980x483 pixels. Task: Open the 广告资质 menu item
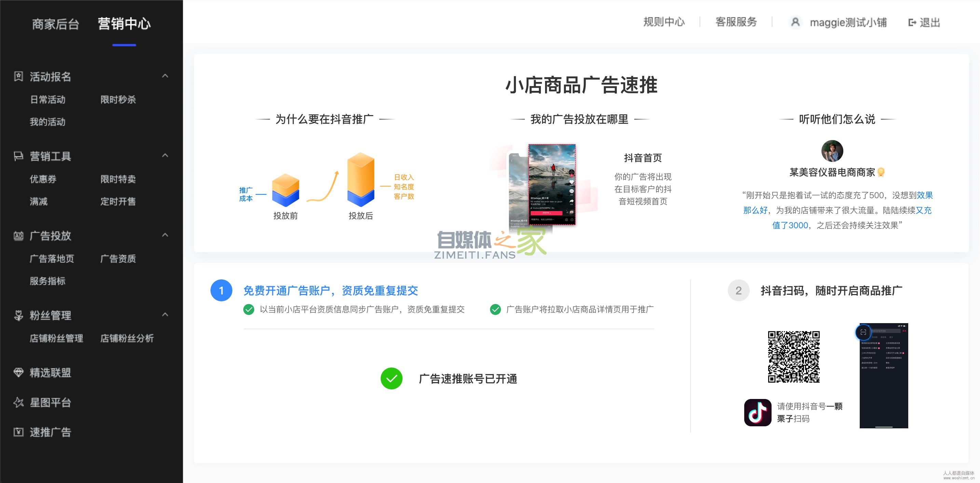coord(118,259)
